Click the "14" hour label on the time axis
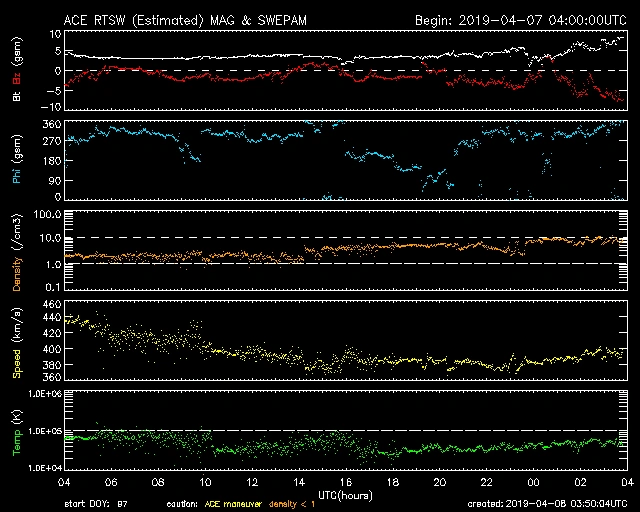The image size is (640, 512). (x=299, y=483)
